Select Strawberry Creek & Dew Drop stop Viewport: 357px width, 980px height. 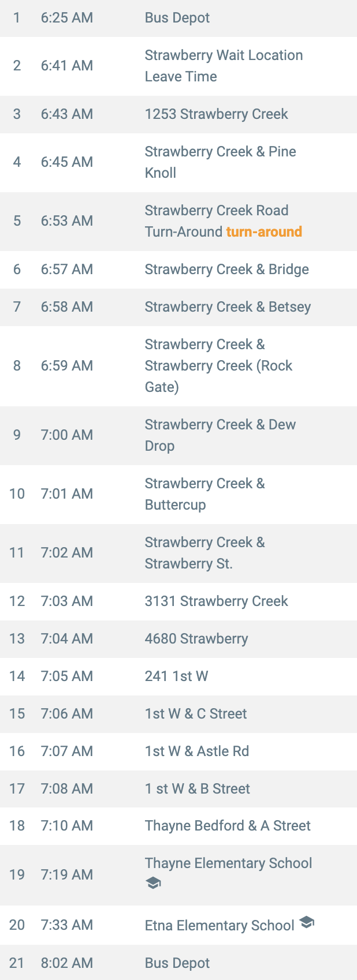178,436
